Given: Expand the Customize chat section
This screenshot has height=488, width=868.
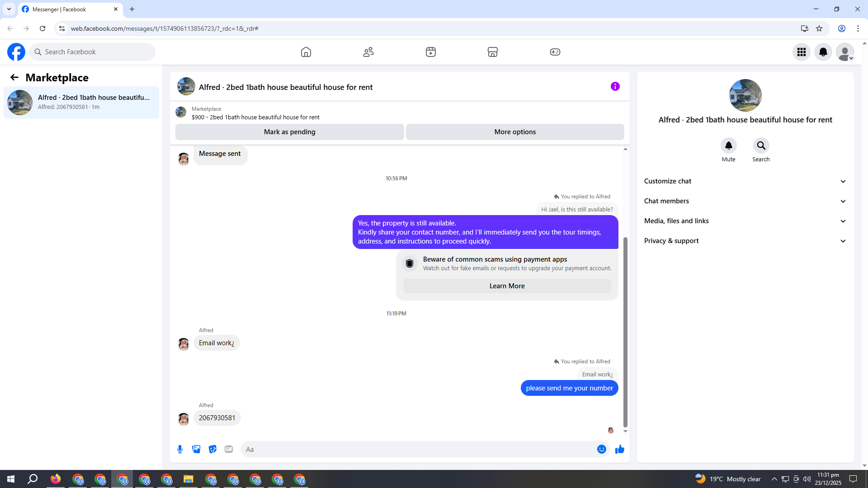Looking at the screenshot, I should point(745,181).
